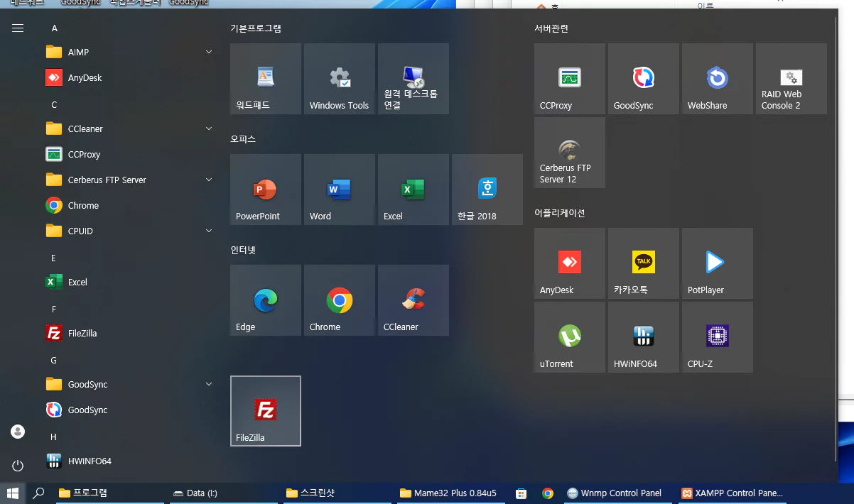Open Chrome from the app list
The height and width of the screenshot is (504, 854).
129,205
